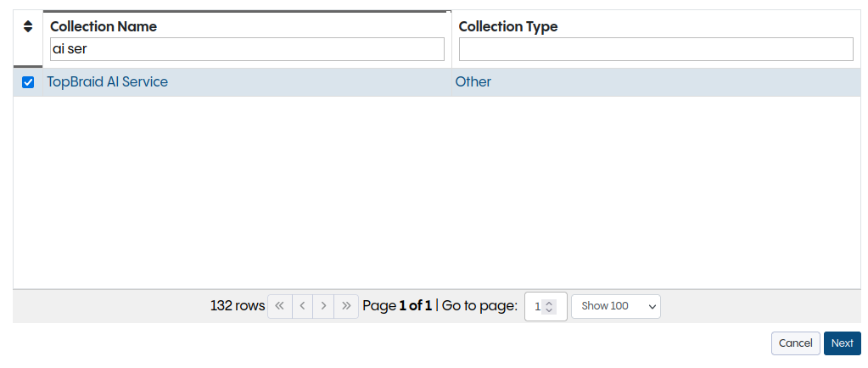Click inside the Go to page number box

[536, 306]
